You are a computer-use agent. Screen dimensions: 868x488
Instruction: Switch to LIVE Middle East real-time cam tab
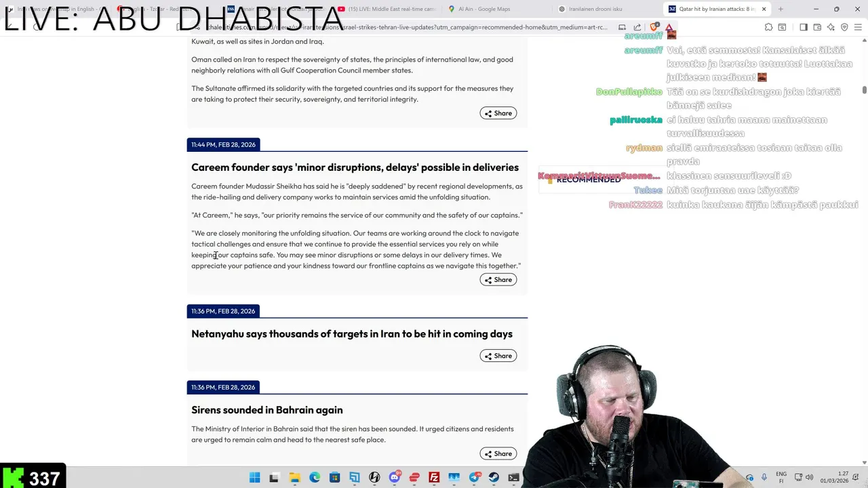(x=387, y=9)
